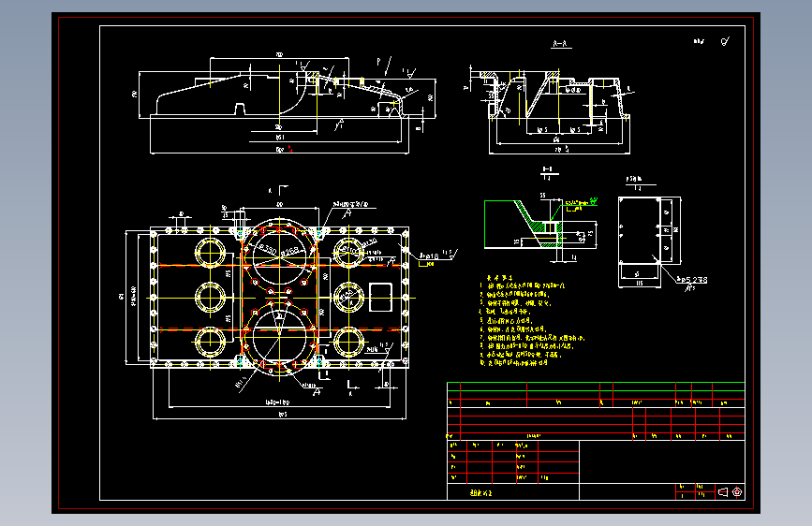The height and width of the screenshot is (526, 812).
Task: Click the projection symbol cone in title block
Action: (723, 491)
